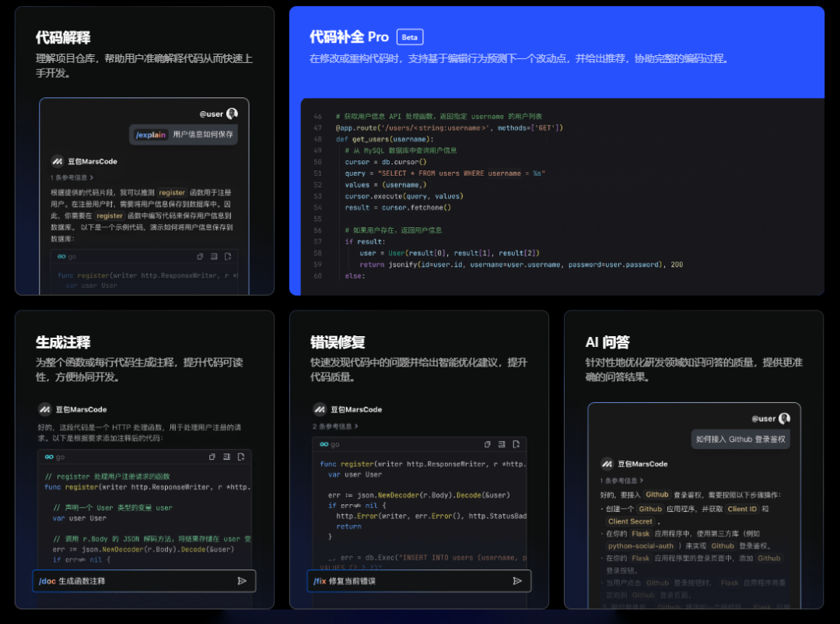
Task: New file icon in 生成注释 code block
Action: [x=241, y=457]
